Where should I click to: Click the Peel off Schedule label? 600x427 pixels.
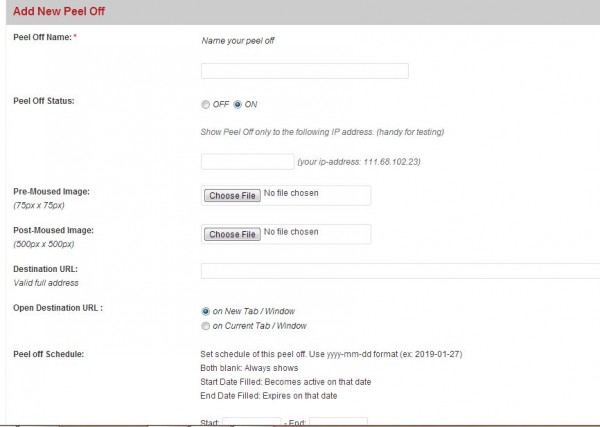pyautogui.click(x=49, y=354)
